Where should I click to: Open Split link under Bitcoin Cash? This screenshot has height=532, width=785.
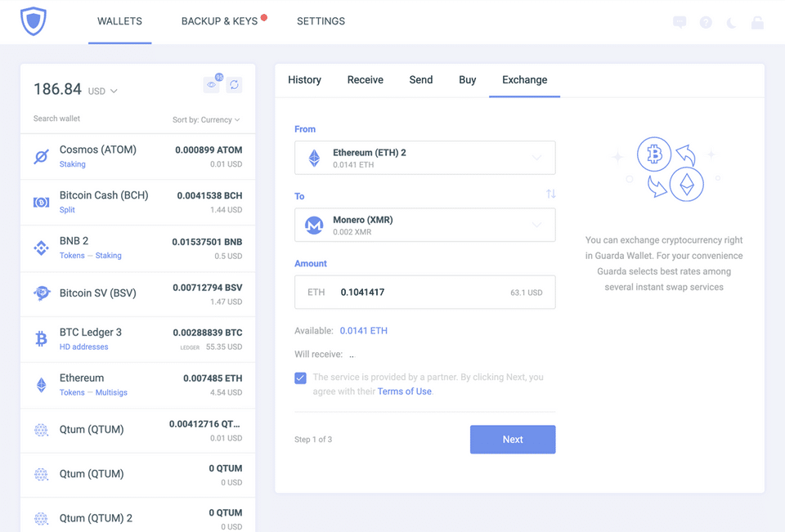click(x=67, y=210)
